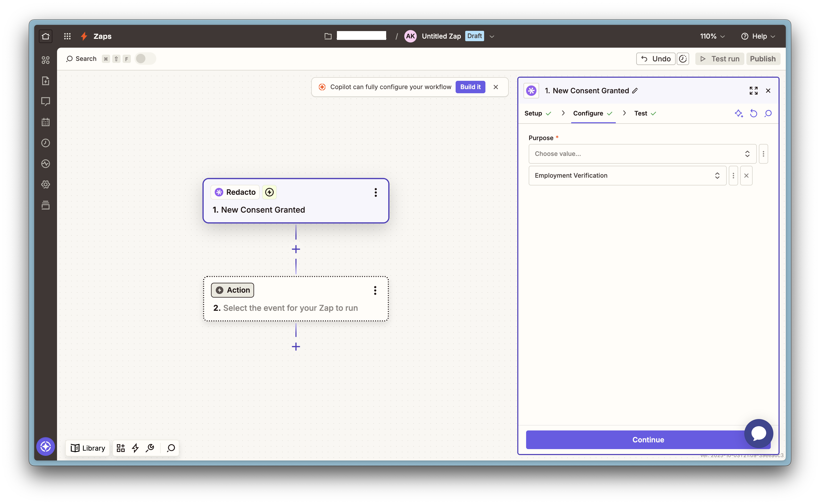820x504 pixels.
Task: Open the Zap history clock icon in sidebar
Action: (x=46, y=143)
